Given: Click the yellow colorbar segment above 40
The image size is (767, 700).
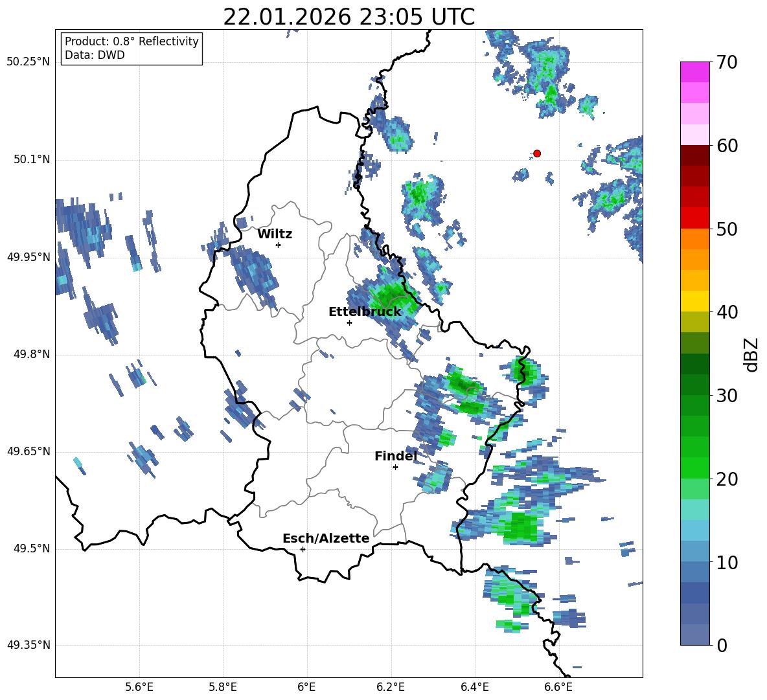Looking at the screenshot, I should (x=694, y=301).
